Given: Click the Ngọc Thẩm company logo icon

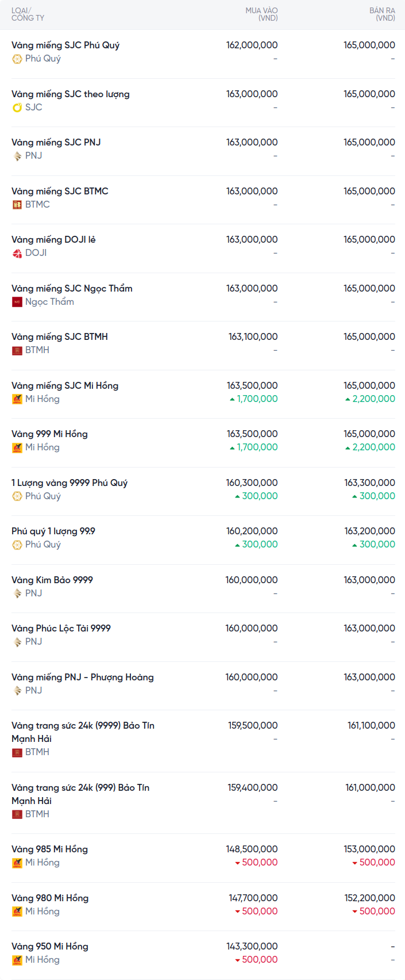Looking at the screenshot, I should click(17, 302).
